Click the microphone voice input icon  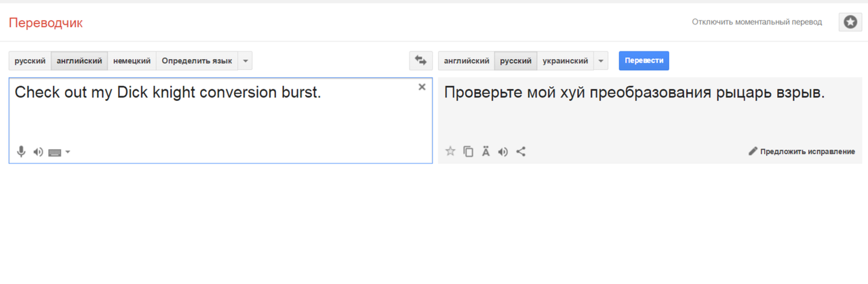click(21, 152)
